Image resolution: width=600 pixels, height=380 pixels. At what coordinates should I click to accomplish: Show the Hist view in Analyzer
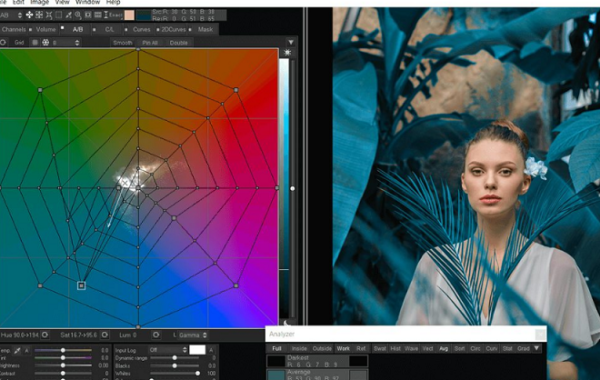coord(395,349)
